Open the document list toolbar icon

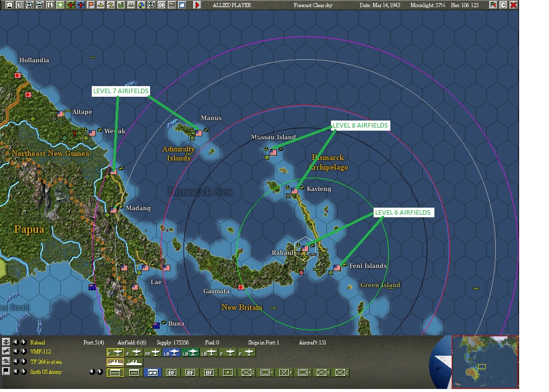[x=20, y=5]
